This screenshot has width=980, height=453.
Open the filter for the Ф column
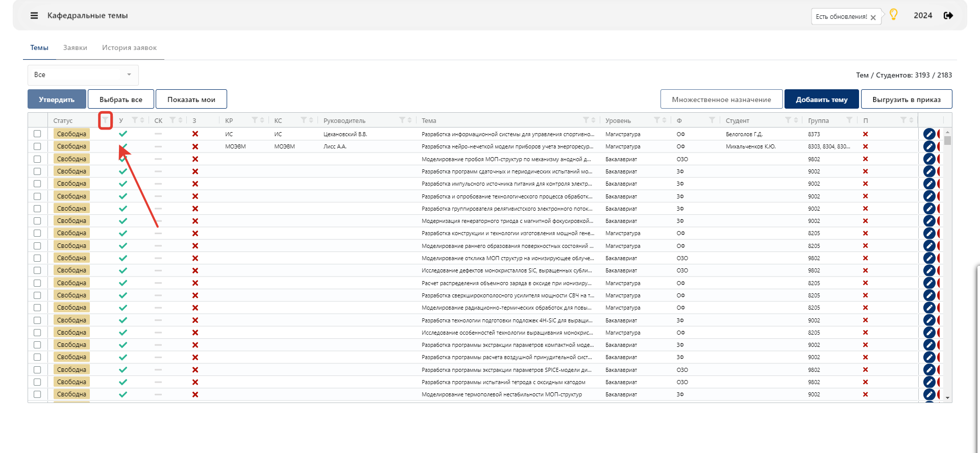pos(712,120)
